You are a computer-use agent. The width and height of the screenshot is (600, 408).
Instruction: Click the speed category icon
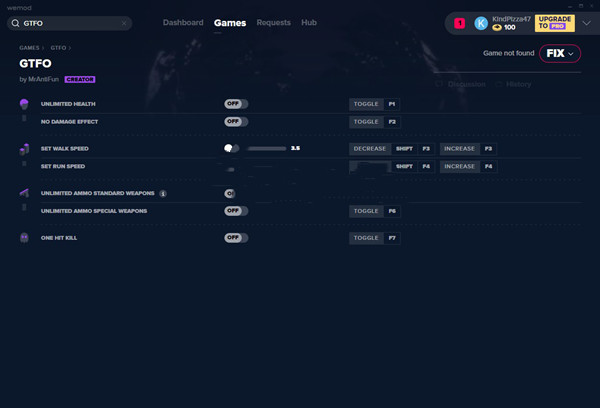click(24, 149)
